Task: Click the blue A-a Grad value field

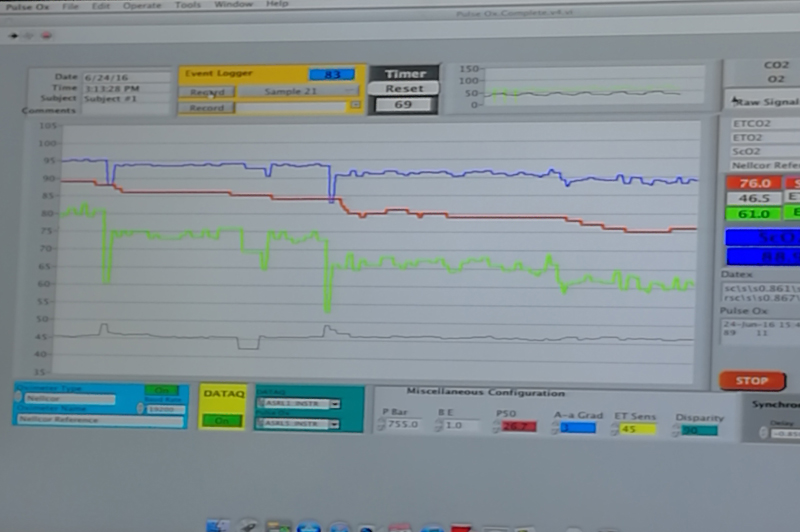Action: tap(578, 428)
